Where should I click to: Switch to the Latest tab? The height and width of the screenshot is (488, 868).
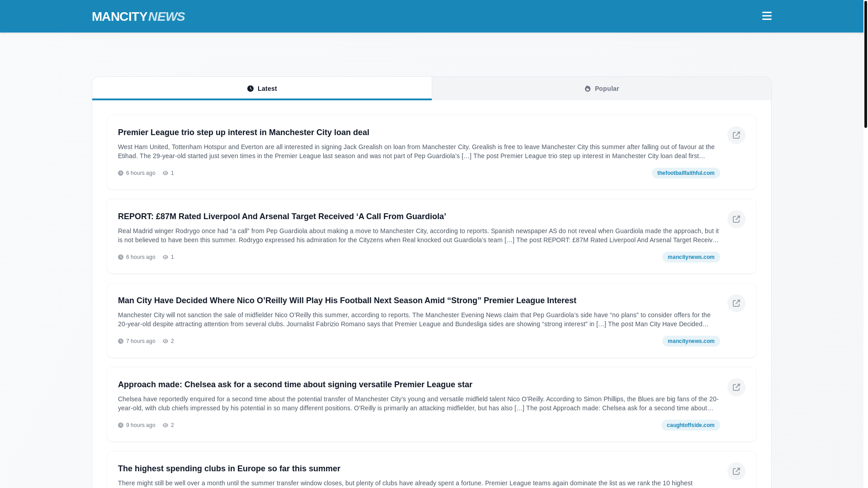tap(262, 88)
